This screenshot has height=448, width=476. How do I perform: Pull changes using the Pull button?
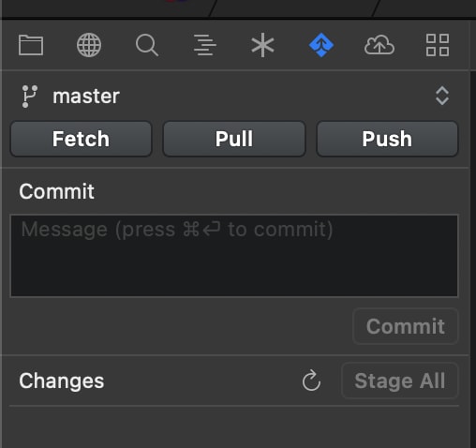click(234, 139)
